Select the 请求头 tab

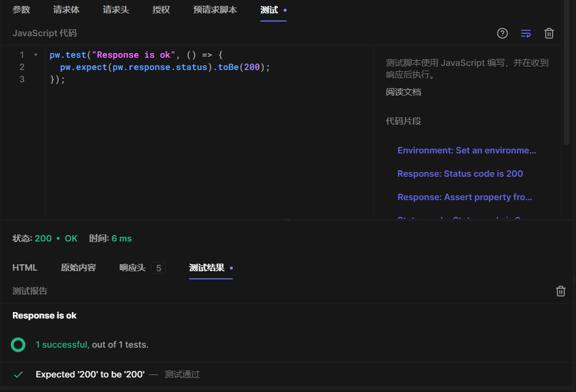pyautogui.click(x=116, y=9)
